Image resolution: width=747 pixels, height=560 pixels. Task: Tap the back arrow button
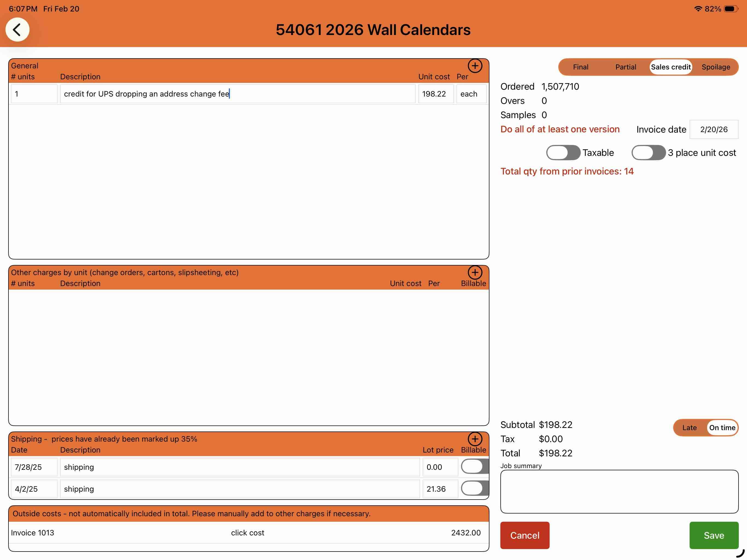pyautogui.click(x=17, y=30)
